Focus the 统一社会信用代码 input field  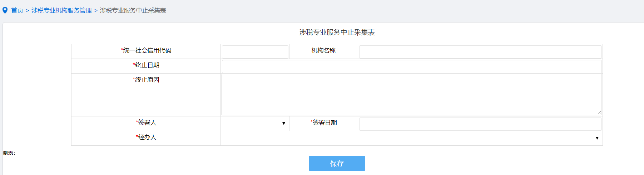click(255, 52)
